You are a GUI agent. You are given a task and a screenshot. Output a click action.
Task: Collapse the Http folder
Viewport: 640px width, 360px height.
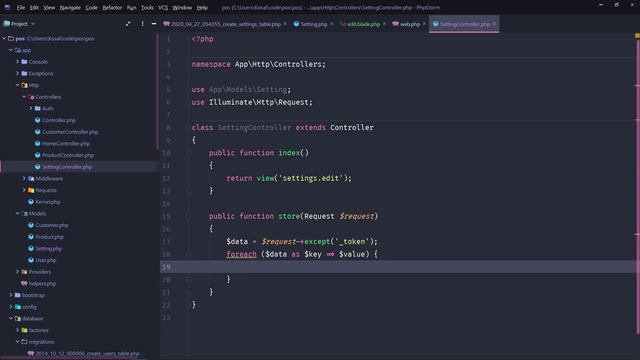tap(18, 85)
